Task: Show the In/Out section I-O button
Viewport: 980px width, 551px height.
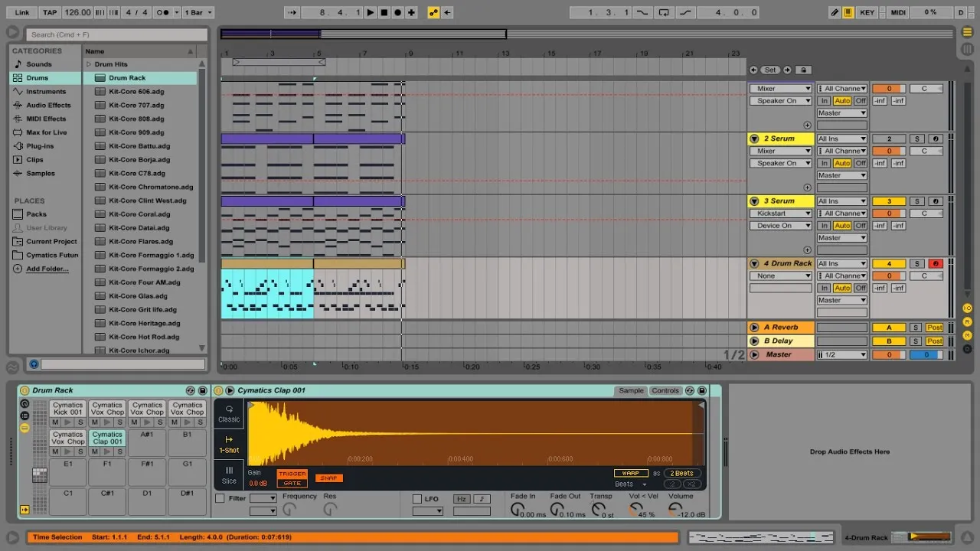Action: pos(968,308)
